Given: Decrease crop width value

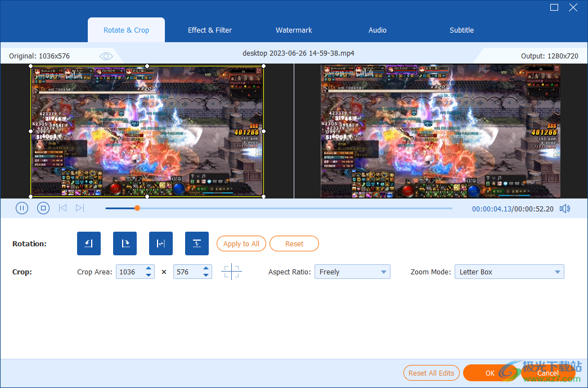Looking at the screenshot, I should tap(149, 275).
